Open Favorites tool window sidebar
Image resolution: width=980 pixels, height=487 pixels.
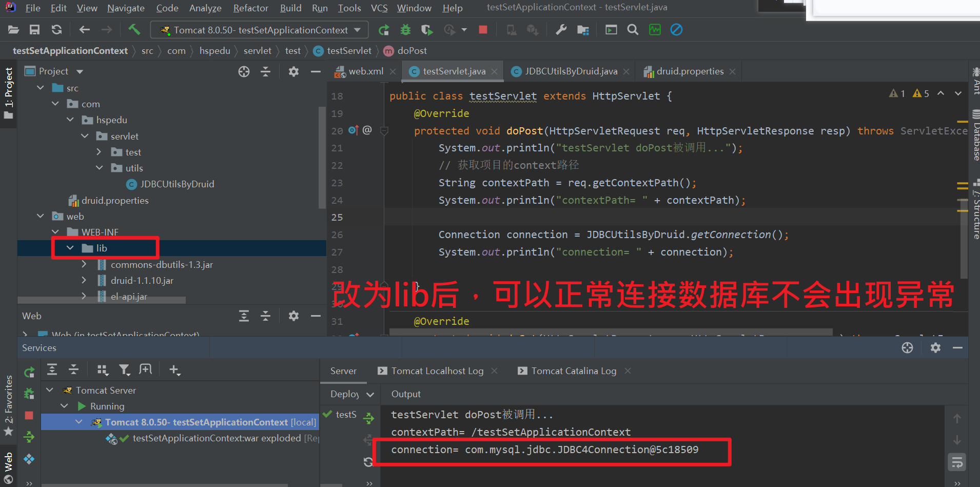point(9,405)
